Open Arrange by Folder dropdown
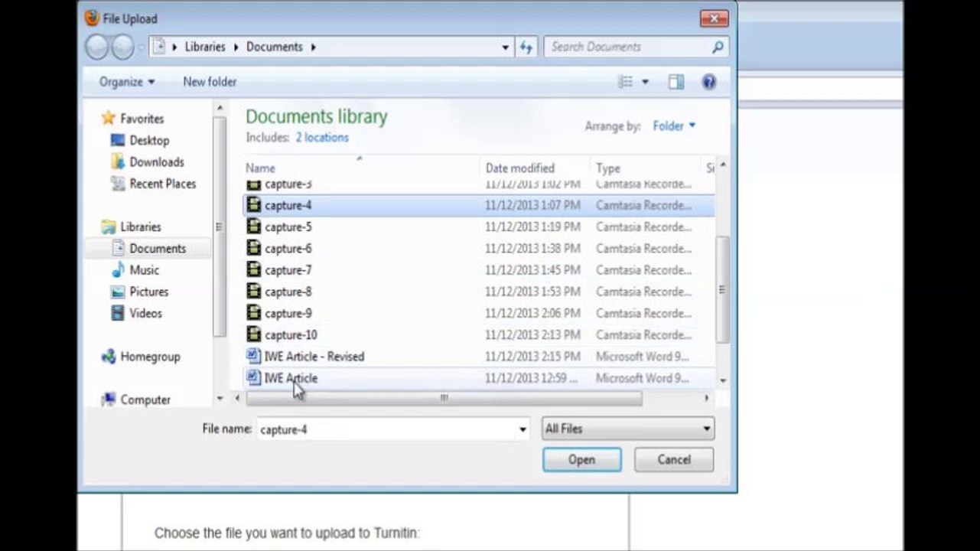 [674, 126]
